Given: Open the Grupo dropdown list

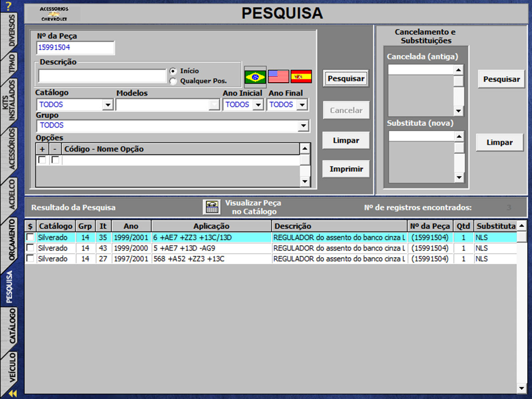Looking at the screenshot, I should click(x=303, y=126).
